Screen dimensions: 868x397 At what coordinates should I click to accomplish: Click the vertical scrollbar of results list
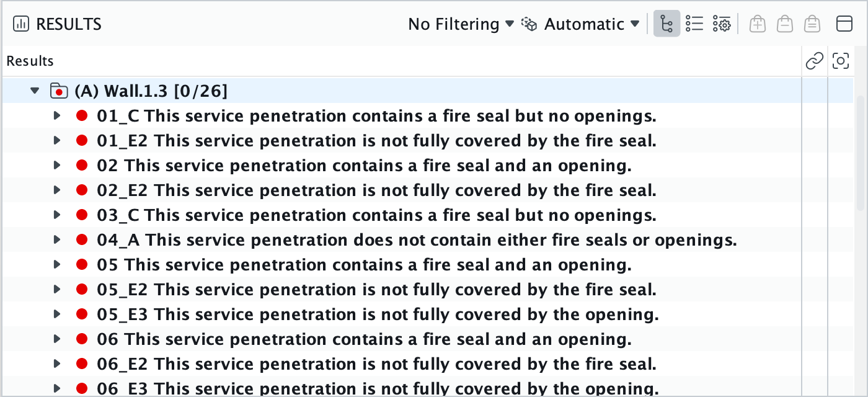(x=861, y=143)
